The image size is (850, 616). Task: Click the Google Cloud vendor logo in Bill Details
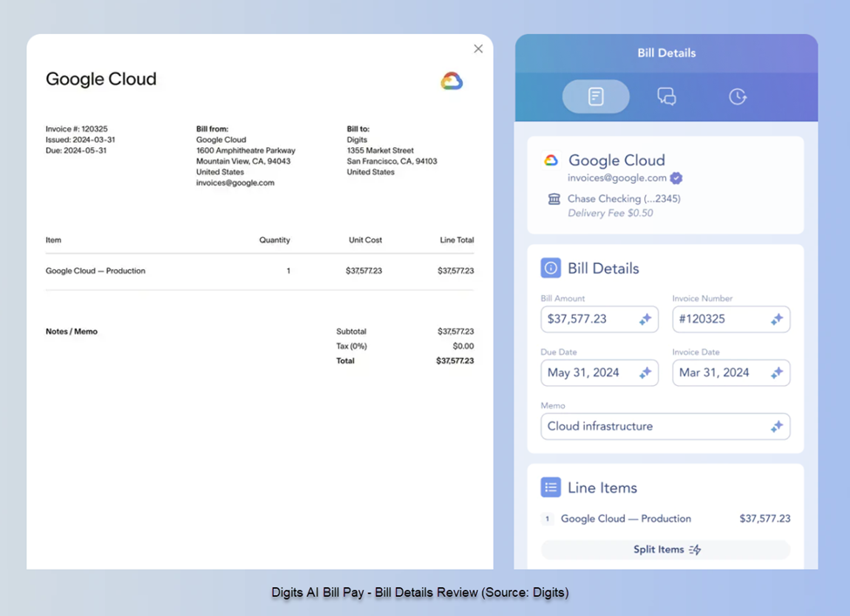coord(551,159)
